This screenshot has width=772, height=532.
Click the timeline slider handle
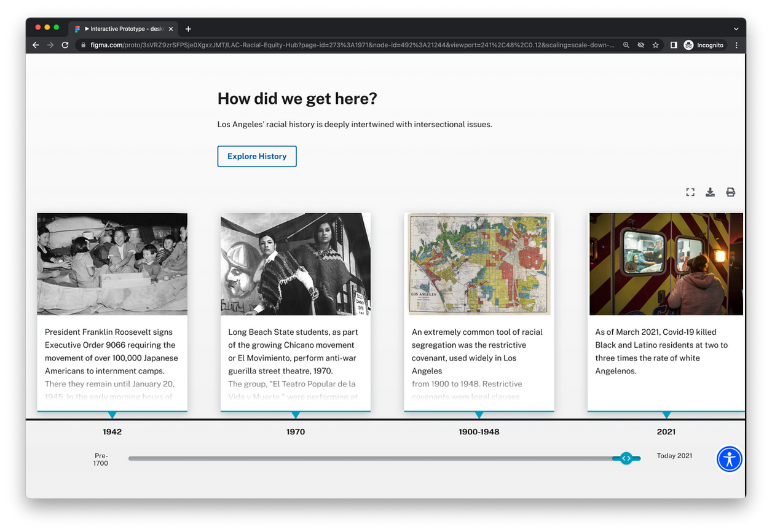click(x=626, y=458)
